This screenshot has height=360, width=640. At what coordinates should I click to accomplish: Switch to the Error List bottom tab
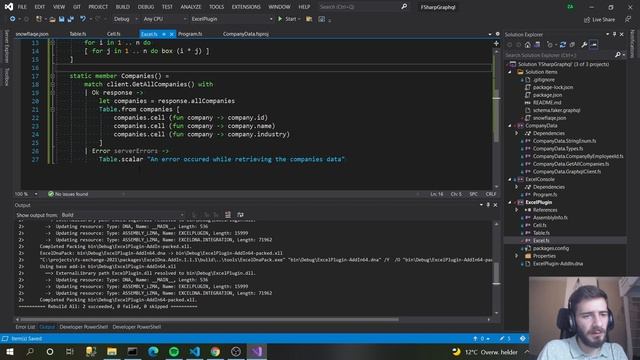coord(25,327)
